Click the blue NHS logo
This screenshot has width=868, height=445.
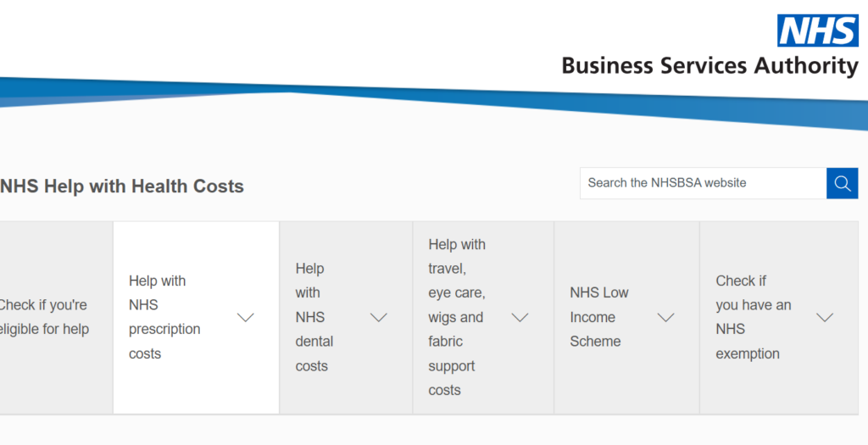pos(818,31)
